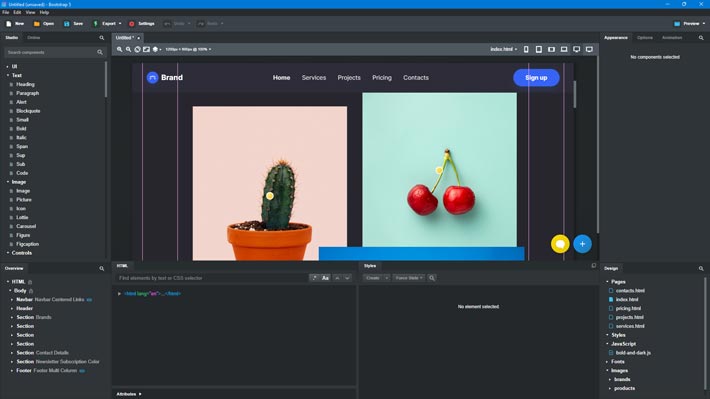The height and width of the screenshot is (399, 710).
Task: Click the stage image mode icon
Action: [x=146, y=49]
